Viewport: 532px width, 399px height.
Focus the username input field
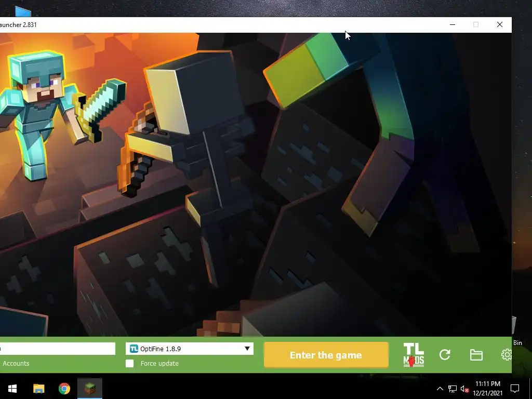57,349
